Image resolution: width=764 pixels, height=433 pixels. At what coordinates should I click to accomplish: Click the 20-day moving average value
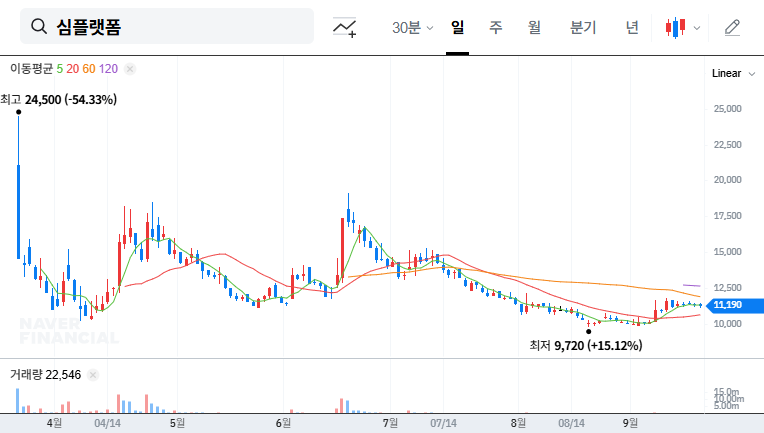pyautogui.click(x=73, y=69)
